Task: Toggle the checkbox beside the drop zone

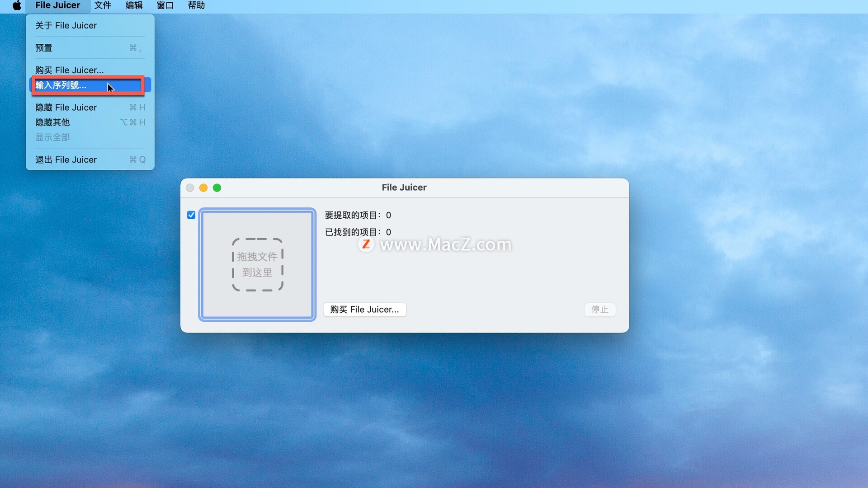Action: (x=191, y=215)
